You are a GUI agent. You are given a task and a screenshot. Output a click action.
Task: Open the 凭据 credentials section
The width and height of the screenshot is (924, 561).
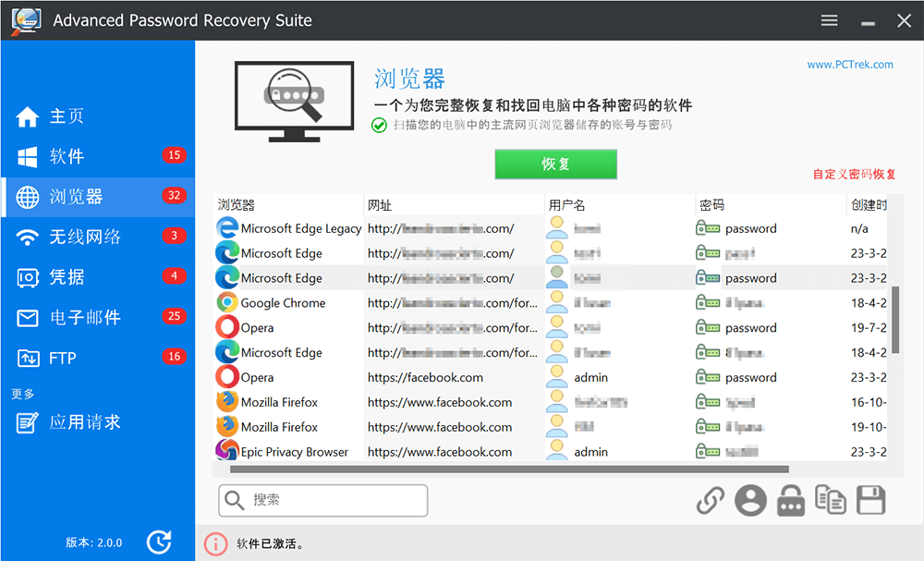(98, 277)
